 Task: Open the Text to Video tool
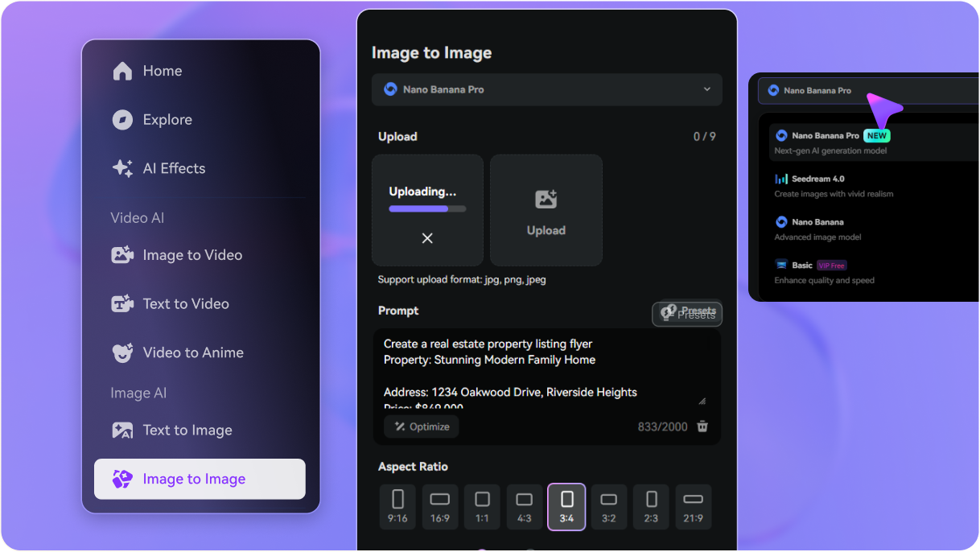click(x=186, y=303)
